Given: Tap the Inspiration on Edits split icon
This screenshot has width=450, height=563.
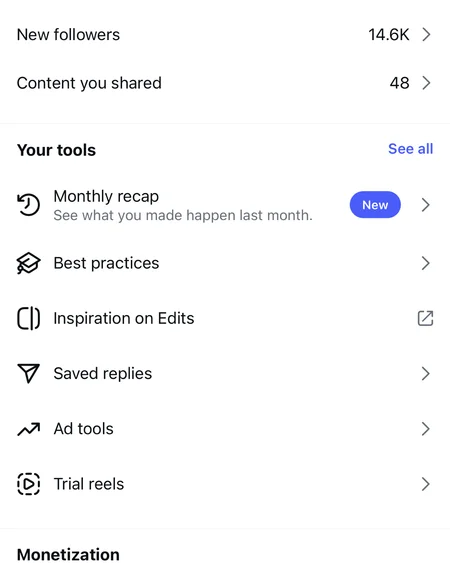Looking at the screenshot, I should click(28, 318).
